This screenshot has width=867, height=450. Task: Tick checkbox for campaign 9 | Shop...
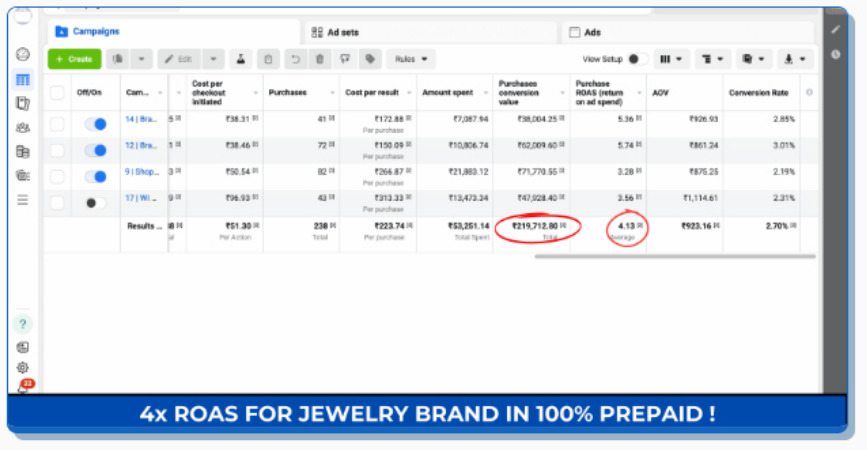point(57,177)
